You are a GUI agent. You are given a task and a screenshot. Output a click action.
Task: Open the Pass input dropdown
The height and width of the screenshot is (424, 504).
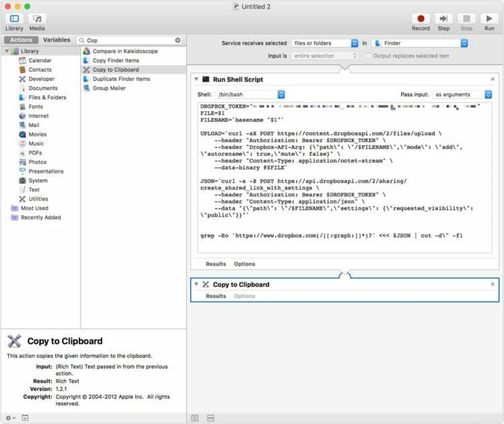point(462,95)
